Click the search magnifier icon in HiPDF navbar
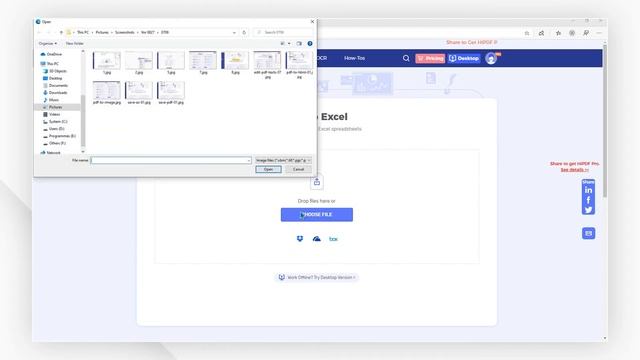The width and height of the screenshot is (640, 360). (x=406, y=58)
